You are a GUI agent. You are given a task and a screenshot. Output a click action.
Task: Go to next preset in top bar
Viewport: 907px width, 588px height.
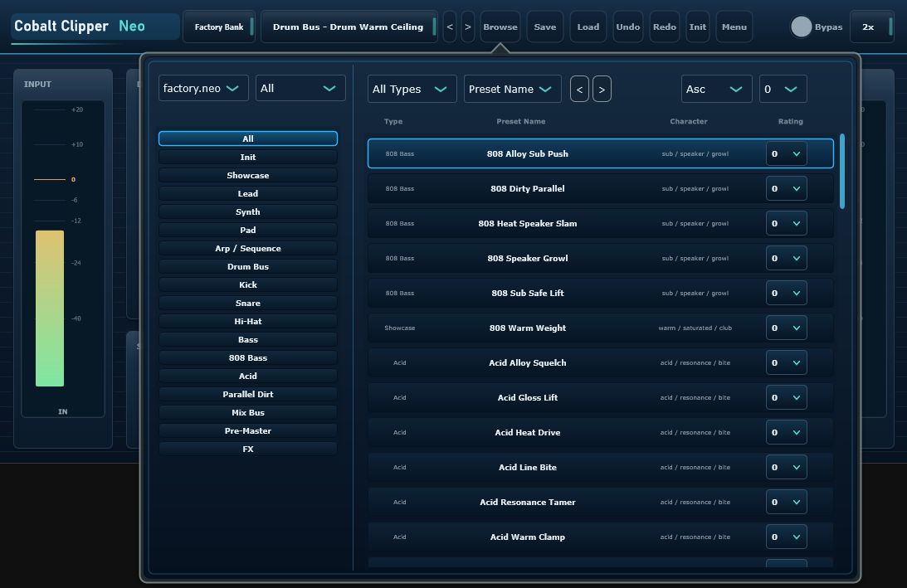point(468,27)
